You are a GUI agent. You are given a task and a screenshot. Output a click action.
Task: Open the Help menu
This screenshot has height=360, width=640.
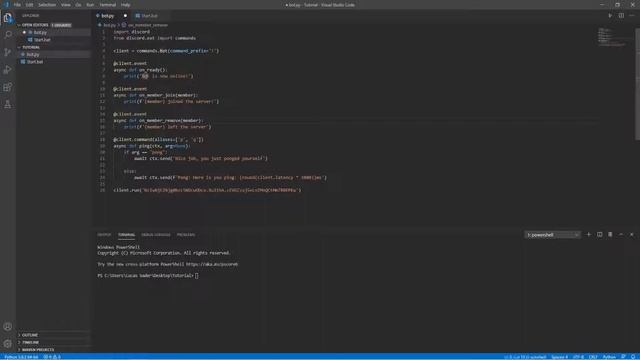click(126, 5)
